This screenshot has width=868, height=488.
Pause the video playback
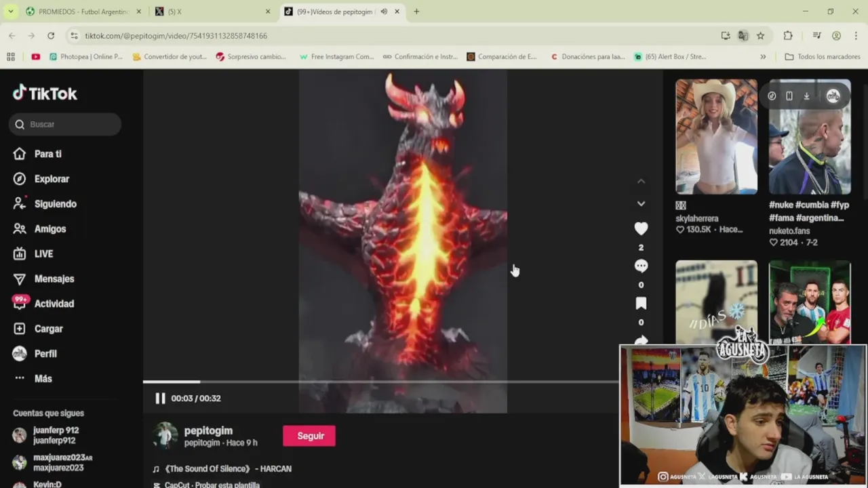(160, 399)
